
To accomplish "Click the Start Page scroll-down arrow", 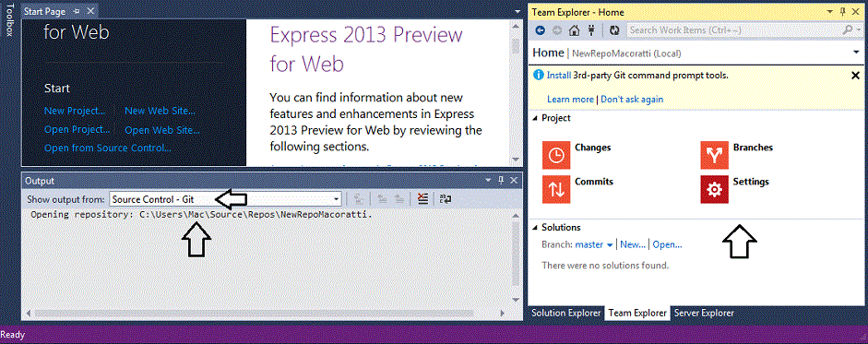I will click(516, 160).
